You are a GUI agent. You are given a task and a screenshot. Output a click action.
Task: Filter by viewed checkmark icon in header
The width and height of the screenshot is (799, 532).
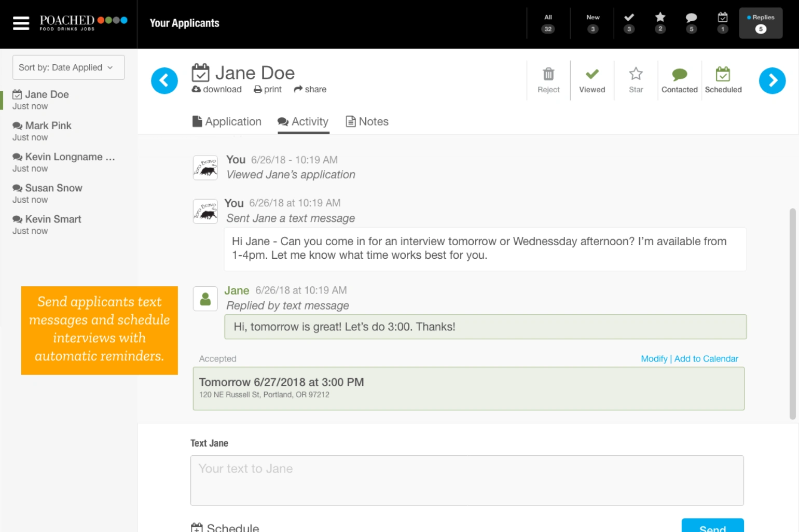(x=629, y=23)
